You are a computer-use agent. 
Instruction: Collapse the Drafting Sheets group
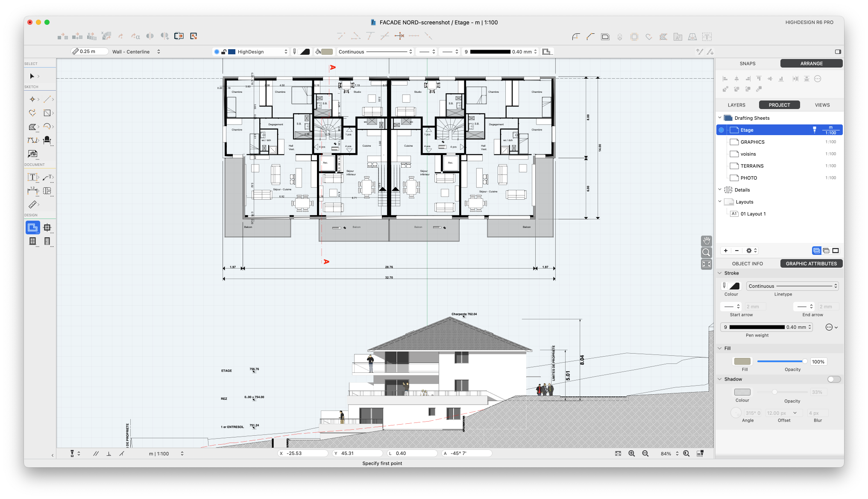(720, 118)
